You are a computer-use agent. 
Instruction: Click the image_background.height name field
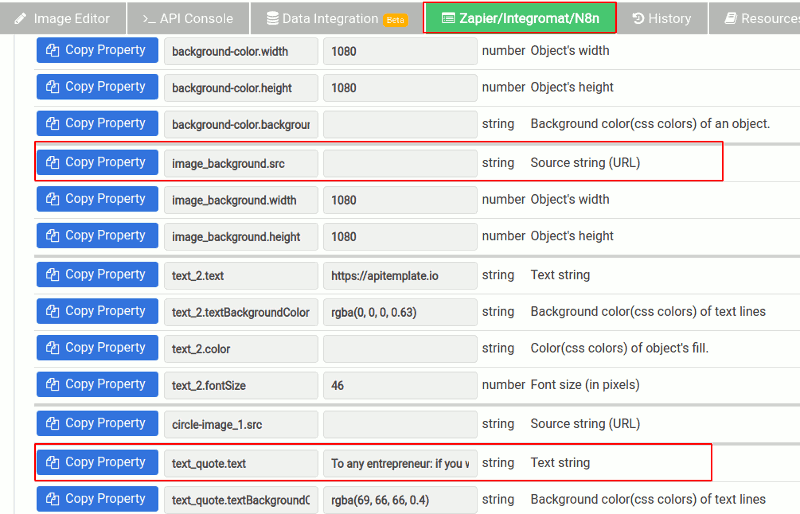coord(241,237)
